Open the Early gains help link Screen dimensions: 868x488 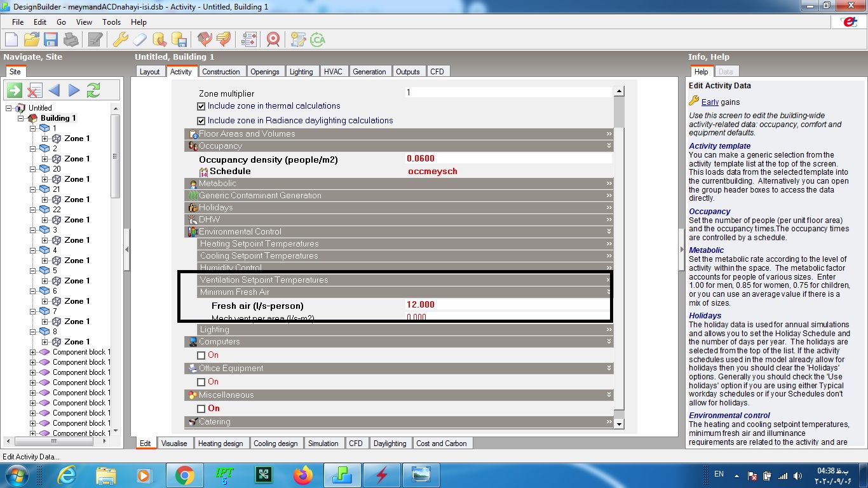click(710, 102)
